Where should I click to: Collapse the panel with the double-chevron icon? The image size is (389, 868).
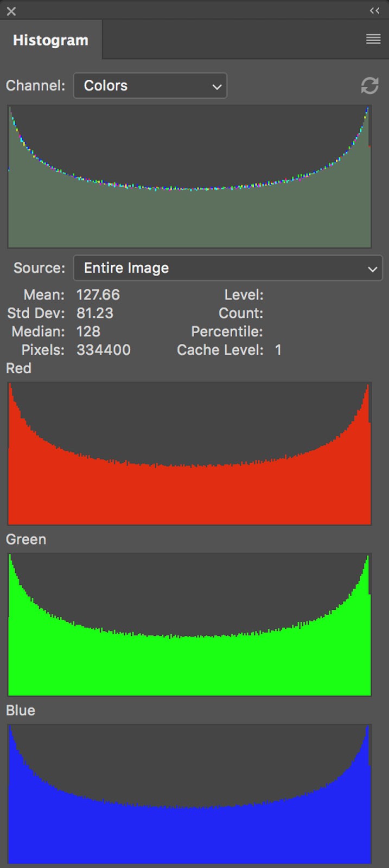click(374, 10)
